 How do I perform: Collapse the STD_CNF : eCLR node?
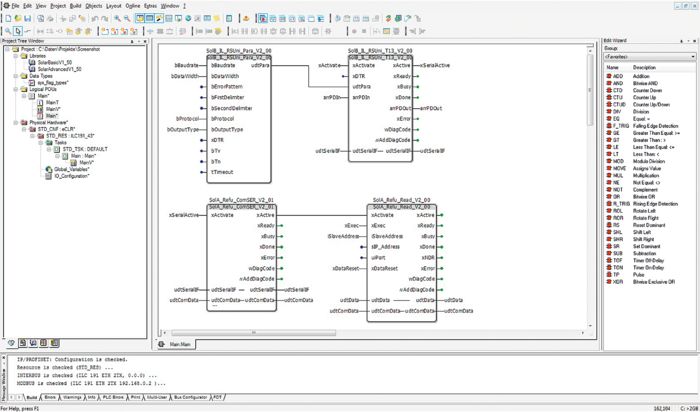coord(24,129)
